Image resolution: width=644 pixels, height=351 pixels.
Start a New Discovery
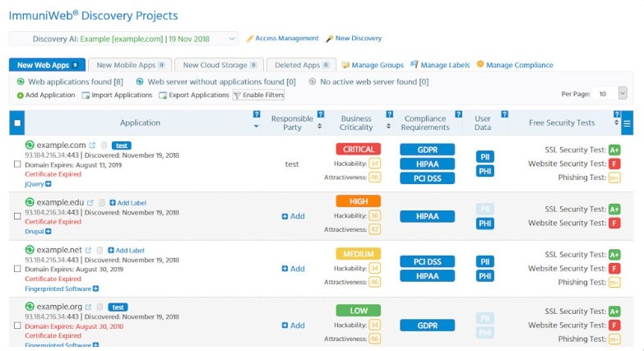click(x=354, y=38)
